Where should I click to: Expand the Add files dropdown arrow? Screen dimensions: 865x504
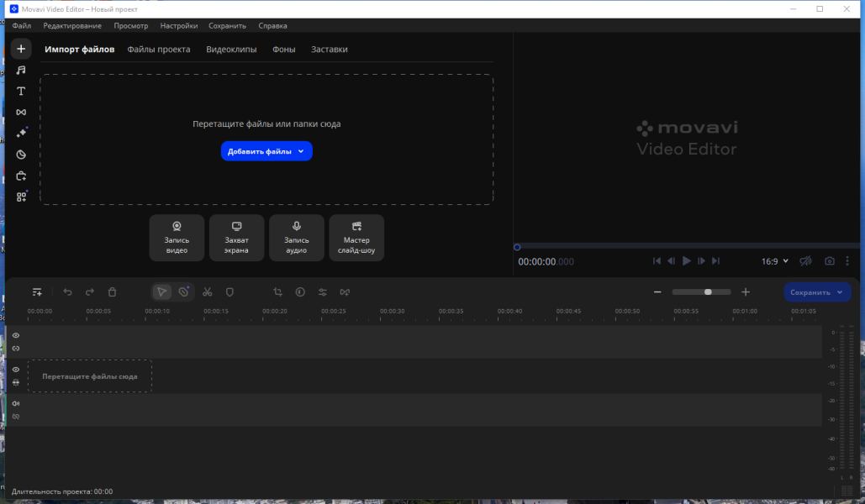click(301, 151)
